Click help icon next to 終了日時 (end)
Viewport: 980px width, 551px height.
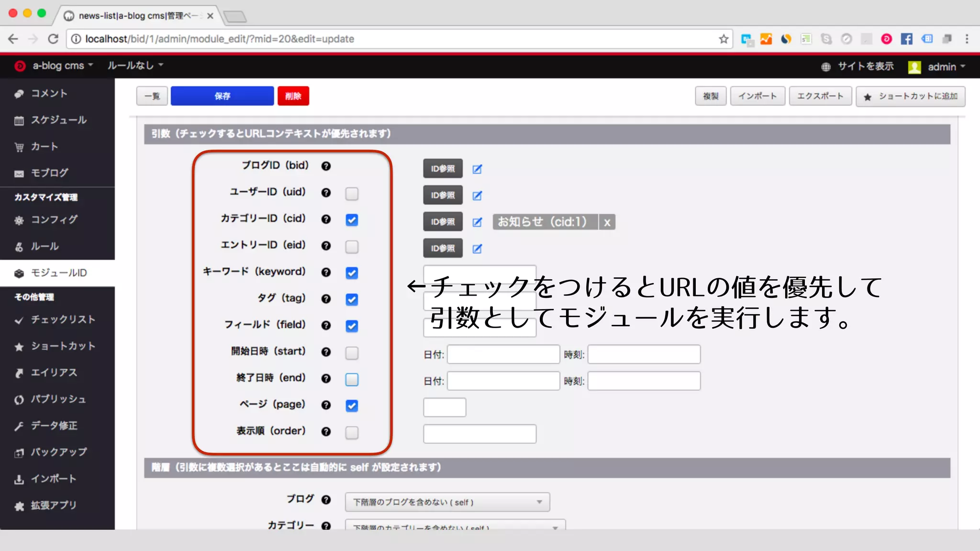326,378
